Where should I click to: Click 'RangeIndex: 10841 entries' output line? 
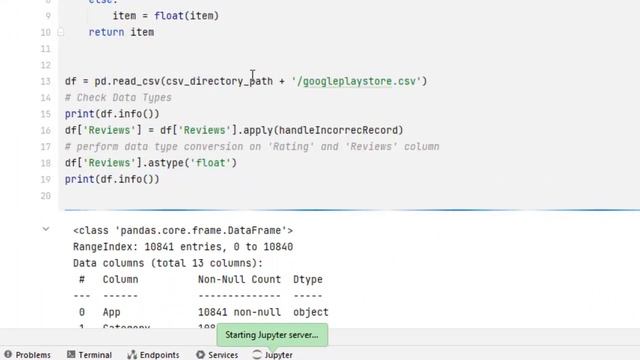coord(183,247)
